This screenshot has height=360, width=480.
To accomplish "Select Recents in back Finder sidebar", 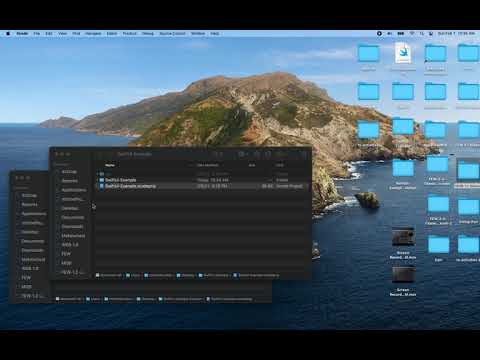I will coord(29,204).
